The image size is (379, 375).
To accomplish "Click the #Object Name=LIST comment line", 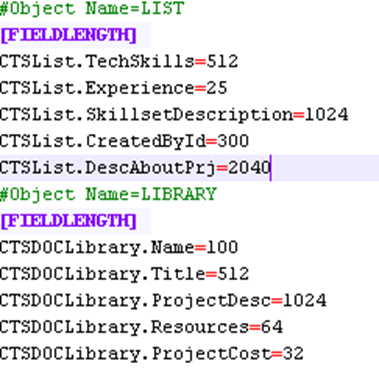I will tap(92, 9).
